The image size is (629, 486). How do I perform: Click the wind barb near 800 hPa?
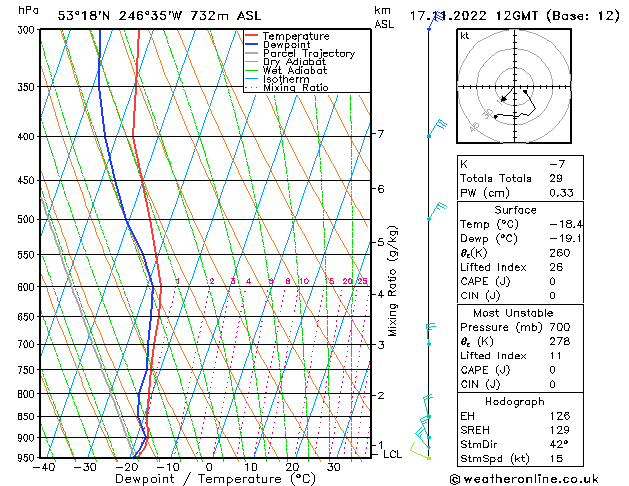click(x=426, y=400)
